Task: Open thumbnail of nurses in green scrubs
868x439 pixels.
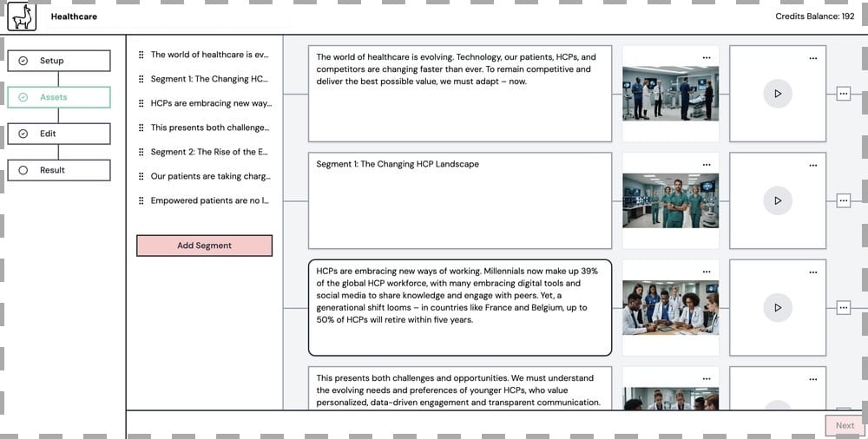Action: 670,200
